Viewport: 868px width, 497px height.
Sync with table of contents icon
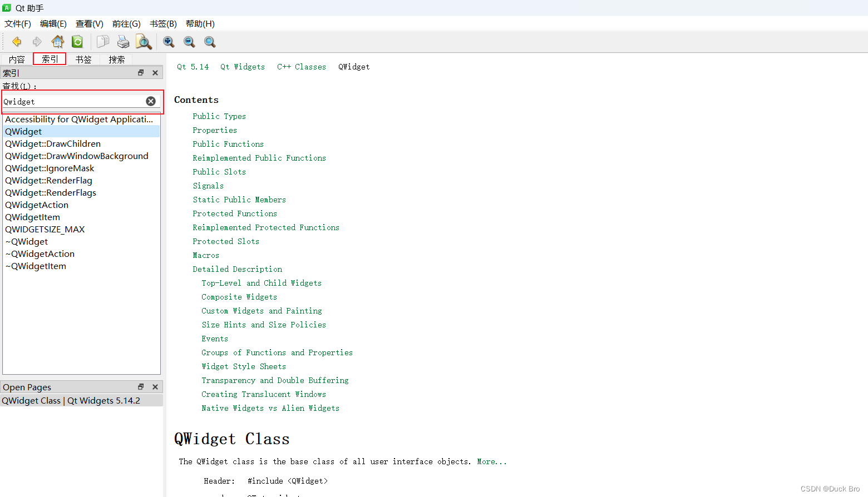77,42
